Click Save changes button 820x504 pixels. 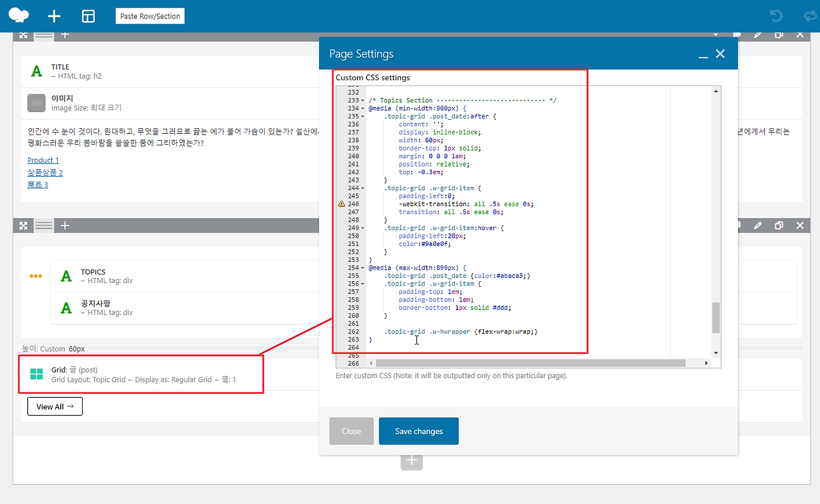pos(419,431)
